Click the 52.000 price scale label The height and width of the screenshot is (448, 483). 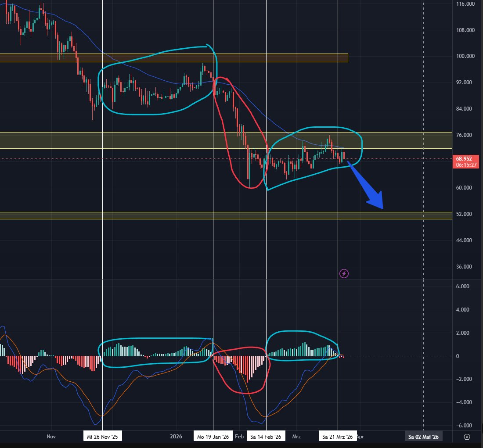coord(464,214)
